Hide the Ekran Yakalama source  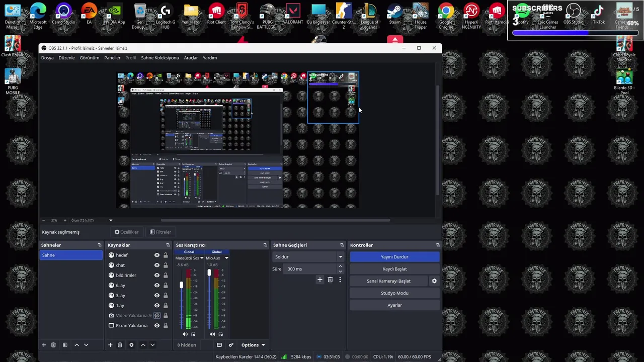pyautogui.click(x=157, y=326)
